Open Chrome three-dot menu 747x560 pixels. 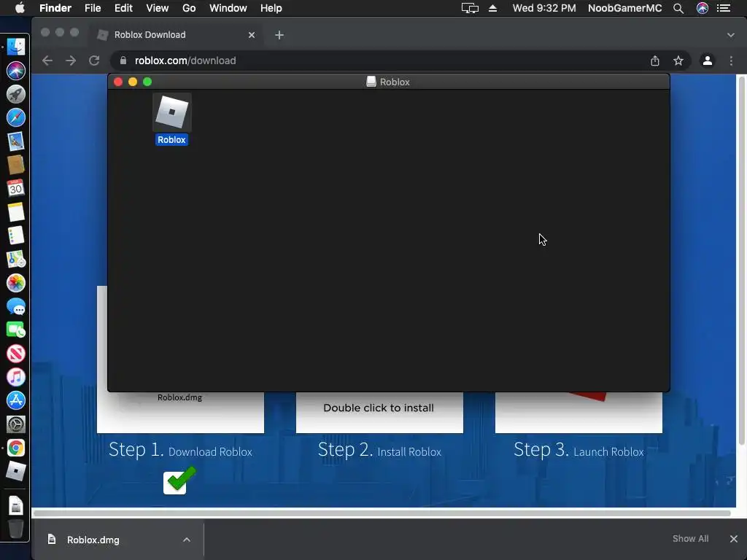tap(731, 61)
